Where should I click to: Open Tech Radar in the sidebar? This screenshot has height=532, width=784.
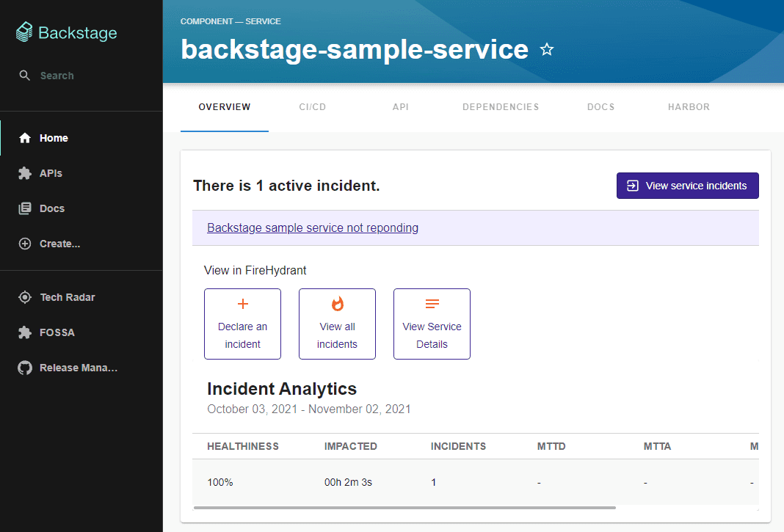[81, 297]
